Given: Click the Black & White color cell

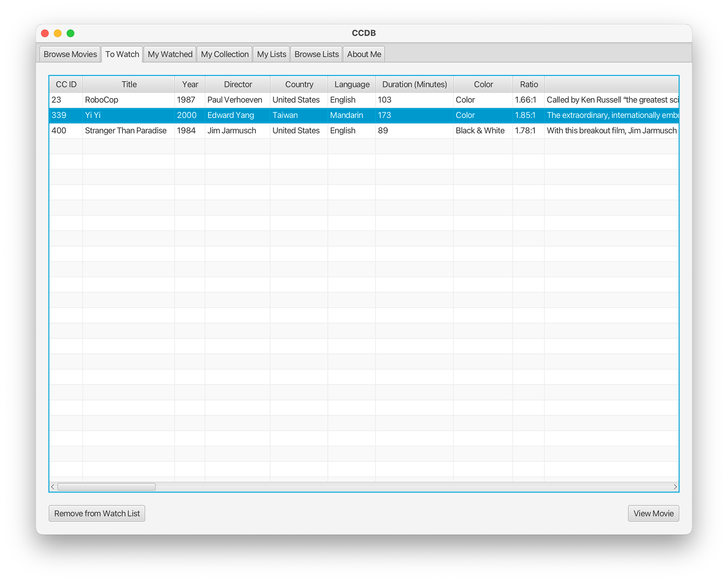Looking at the screenshot, I should click(483, 130).
